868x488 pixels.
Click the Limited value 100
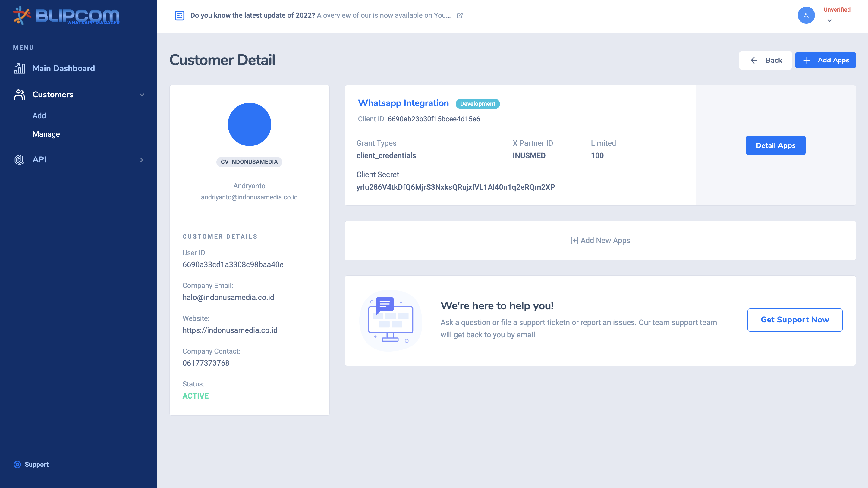point(597,156)
